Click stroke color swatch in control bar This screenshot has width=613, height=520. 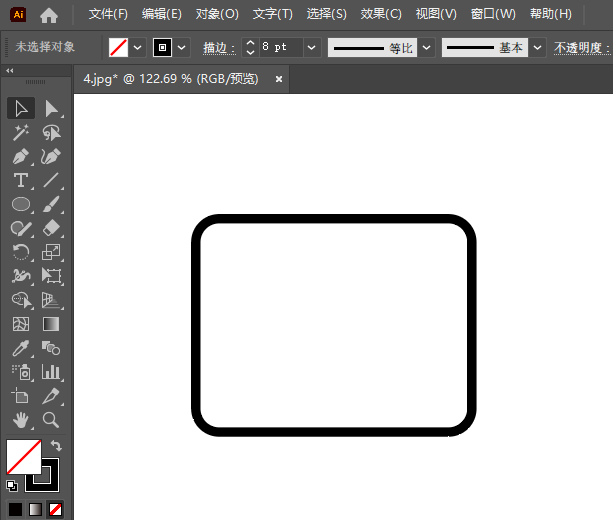coord(162,48)
